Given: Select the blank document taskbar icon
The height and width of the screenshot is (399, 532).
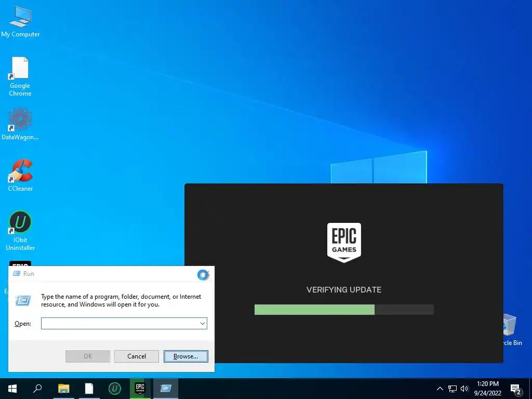Looking at the screenshot, I should pos(89,389).
